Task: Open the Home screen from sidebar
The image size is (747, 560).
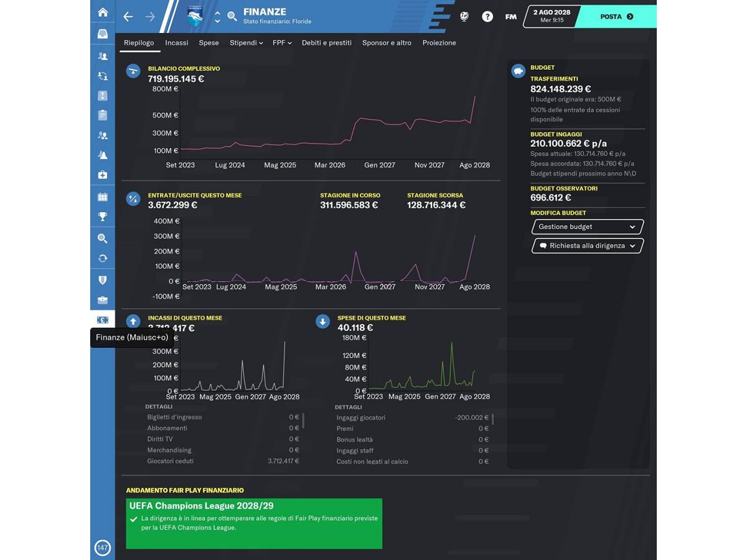Action: (x=103, y=12)
